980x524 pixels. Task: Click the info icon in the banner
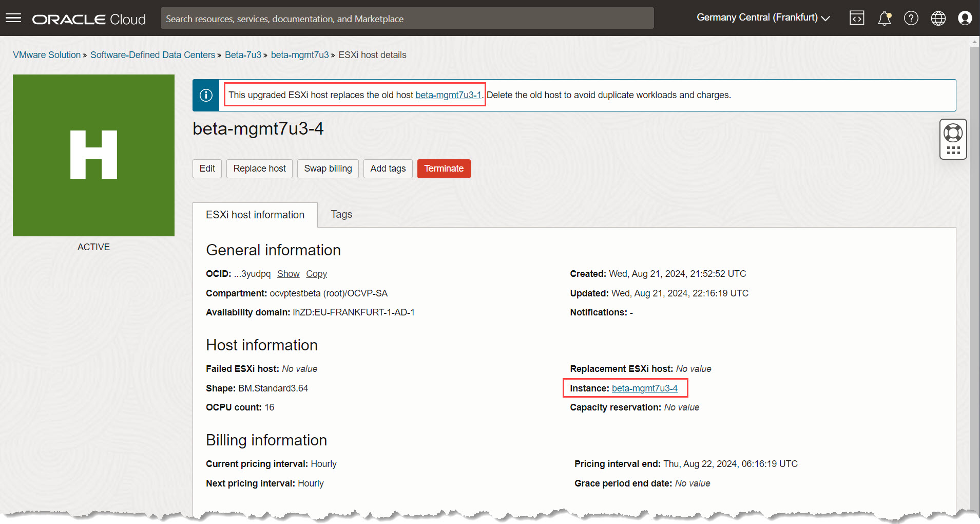pos(206,95)
